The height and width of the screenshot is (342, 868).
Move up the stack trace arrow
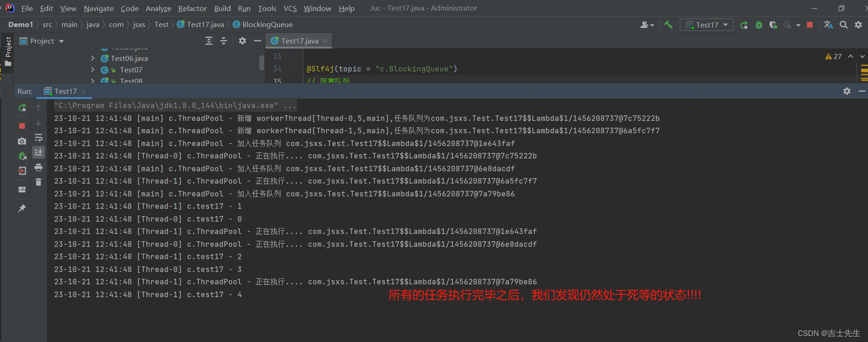[x=38, y=108]
